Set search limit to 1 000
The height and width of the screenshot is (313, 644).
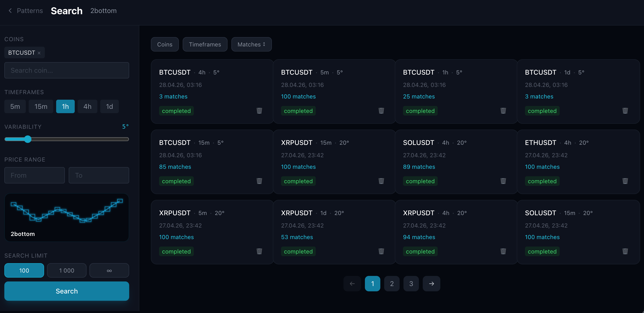pyautogui.click(x=67, y=270)
